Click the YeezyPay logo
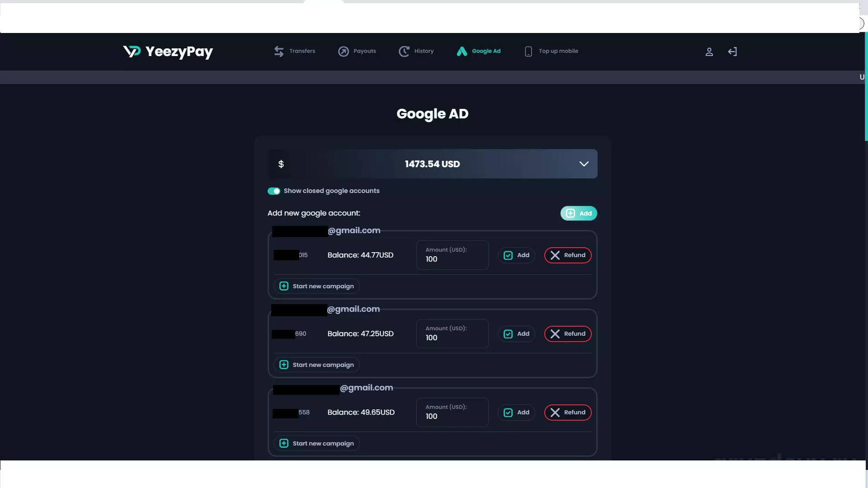This screenshot has width=868, height=488. click(168, 52)
